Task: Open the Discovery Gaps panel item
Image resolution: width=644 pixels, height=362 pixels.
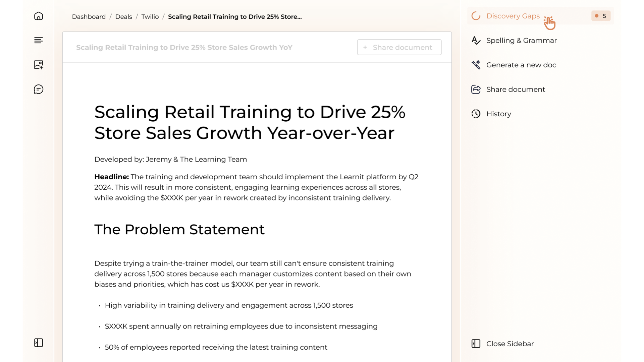Action: pos(513,16)
